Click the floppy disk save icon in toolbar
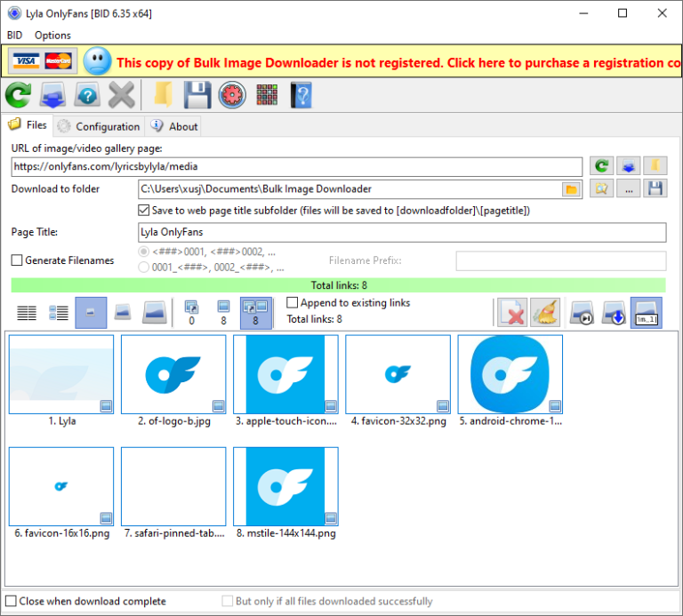The image size is (683, 616). pyautogui.click(x=197, y=95)
